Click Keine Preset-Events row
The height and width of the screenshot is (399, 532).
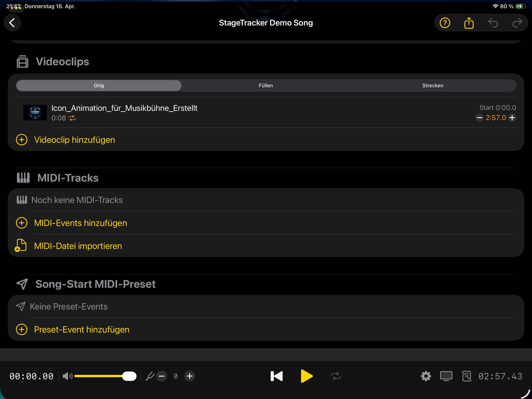coord(266,307)
